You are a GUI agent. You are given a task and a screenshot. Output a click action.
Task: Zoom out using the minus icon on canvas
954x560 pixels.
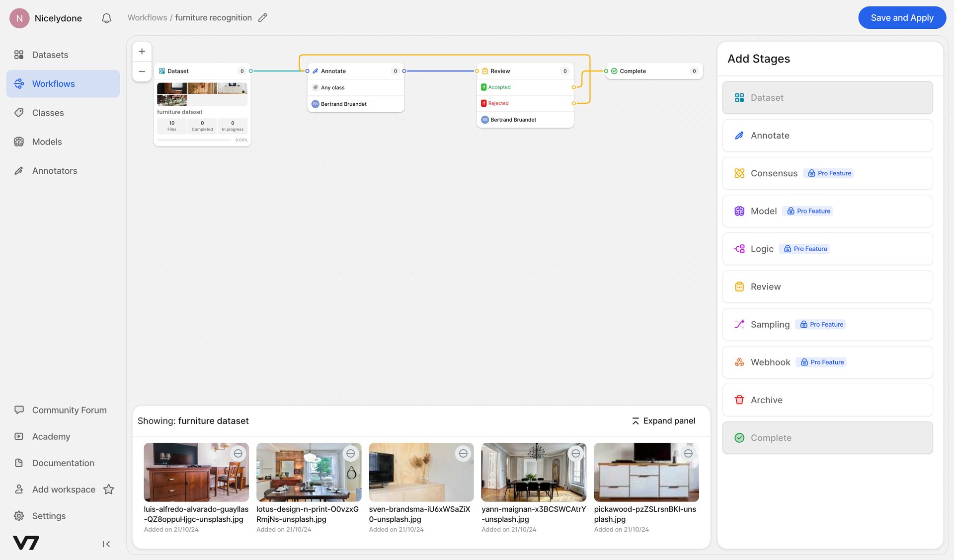[x=142, y=71]
